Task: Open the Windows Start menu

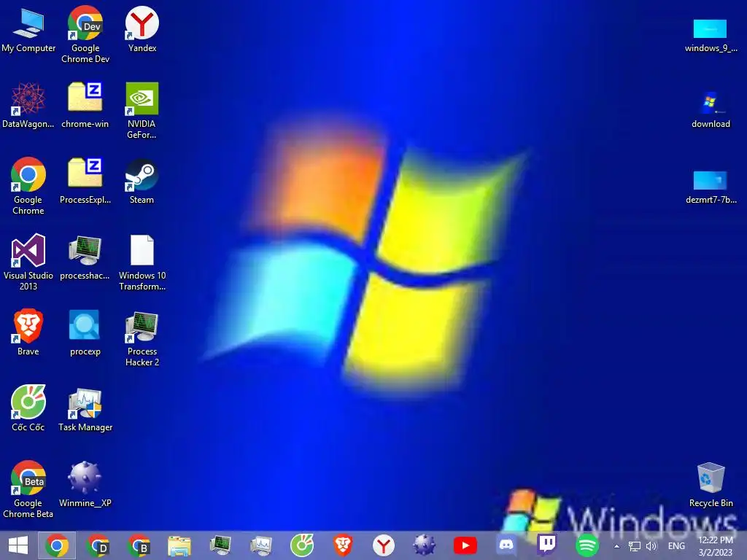Action: coord(18,545)
